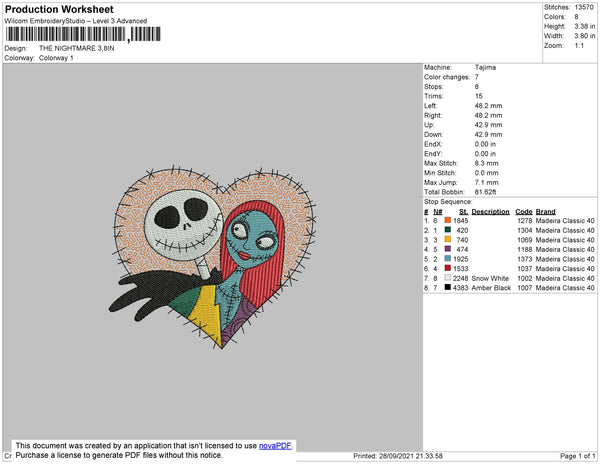Screen dimensions: 600x464
Task: Click the 'Code' column header
Action: pyautogui.click(x=523, y=212)
